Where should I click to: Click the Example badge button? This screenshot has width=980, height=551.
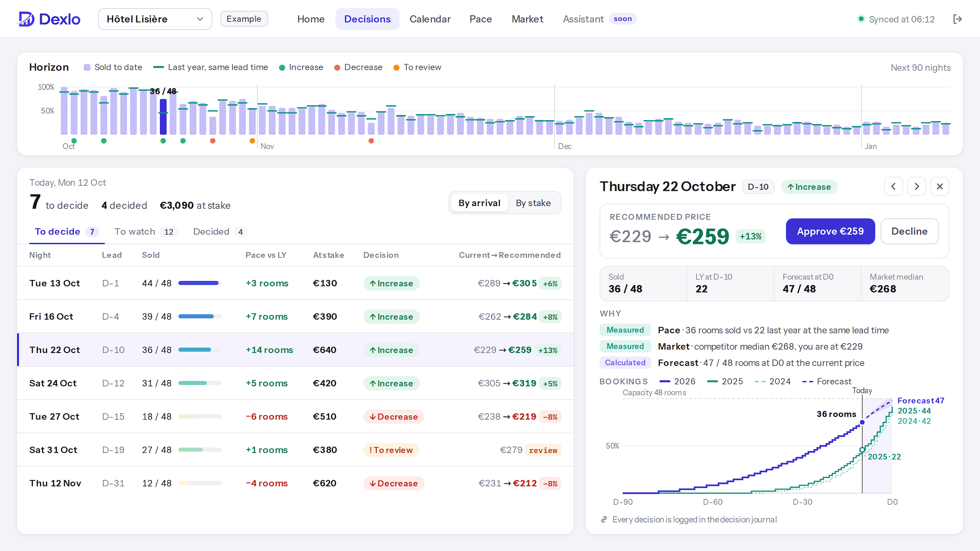244,19
